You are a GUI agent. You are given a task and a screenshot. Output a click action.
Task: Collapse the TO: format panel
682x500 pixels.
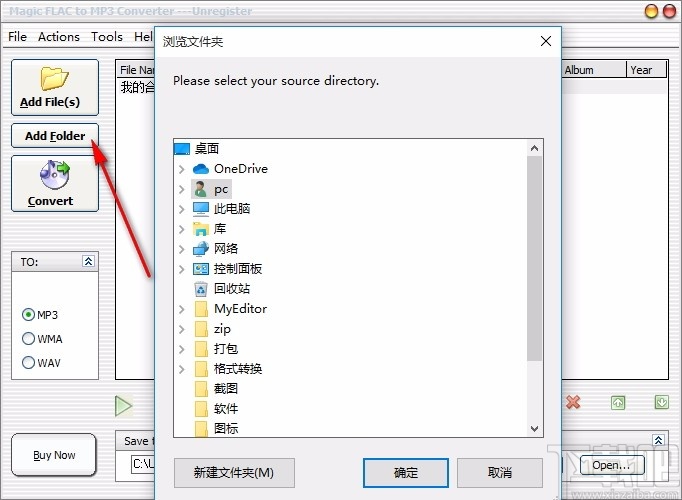pos(88,261)
